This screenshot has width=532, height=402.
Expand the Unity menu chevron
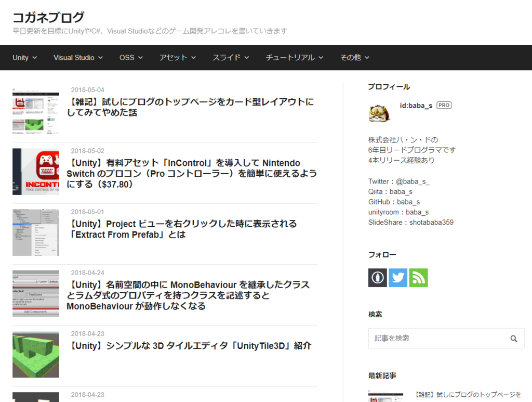pos(35,58)
